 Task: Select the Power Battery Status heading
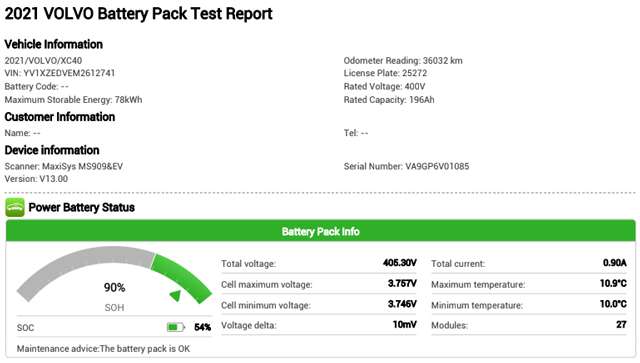(82, 207)
